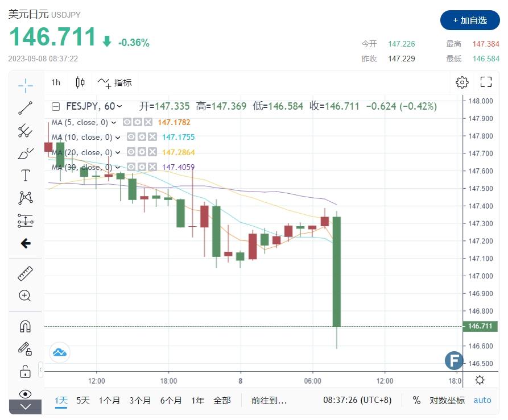Toggle the auto scale option
The height and width of the screenshot is (420, 508).
482,400
